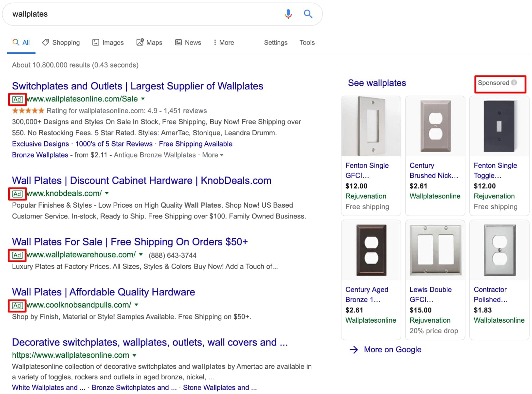
Task: Expand the arrow next to knobdeals.com
Action: [107, 193]
